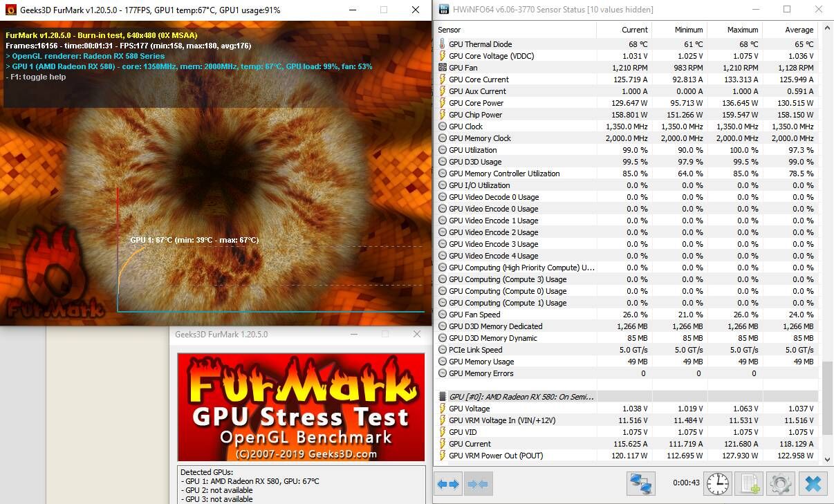The image size is (834, 504).
Task: Click the Maximum column header
Action: (734, 30)
